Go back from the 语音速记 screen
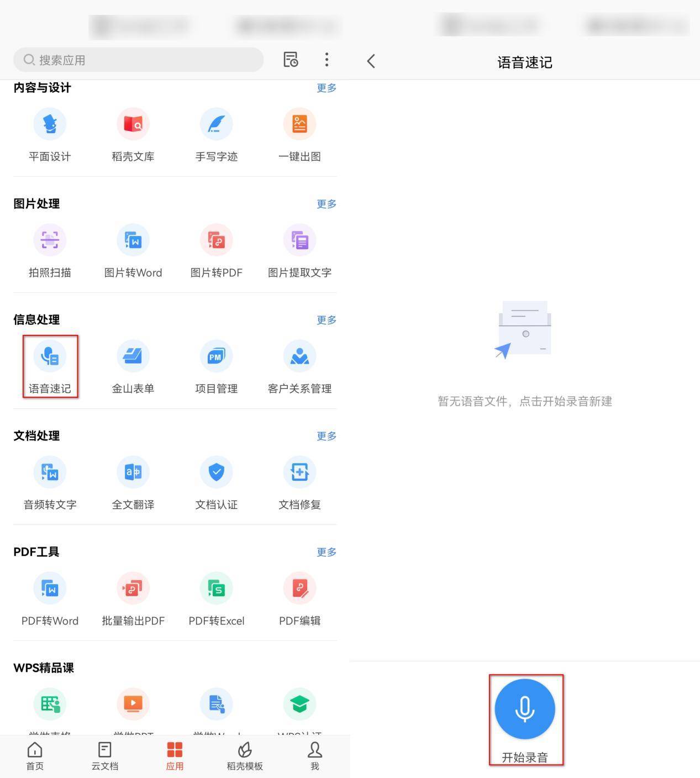This screenshot has height=778, width=700. point(371,61)
